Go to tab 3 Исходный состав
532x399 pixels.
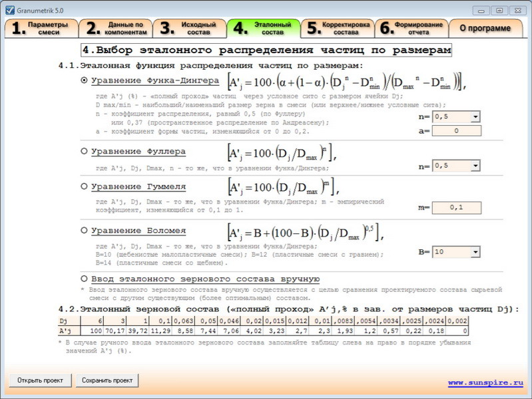(188, 28)
